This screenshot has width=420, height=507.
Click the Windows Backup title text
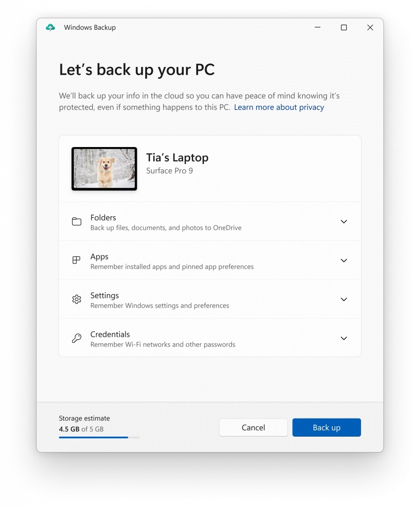tap(89, 27)
